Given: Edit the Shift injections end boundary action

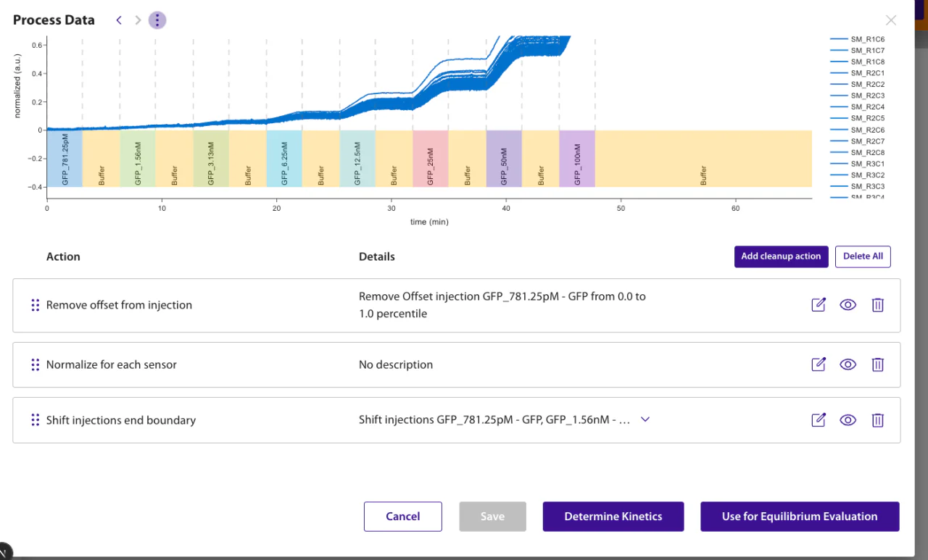Looking at the screenshot, I should click(x=819, y=420).
